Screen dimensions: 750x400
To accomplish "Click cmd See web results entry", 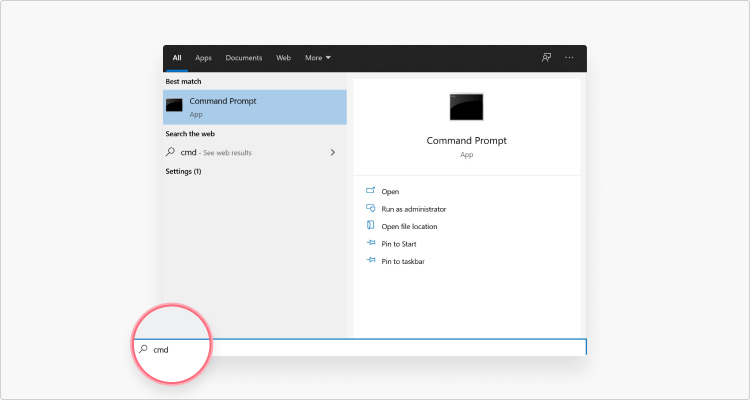I will coord(255,153).
